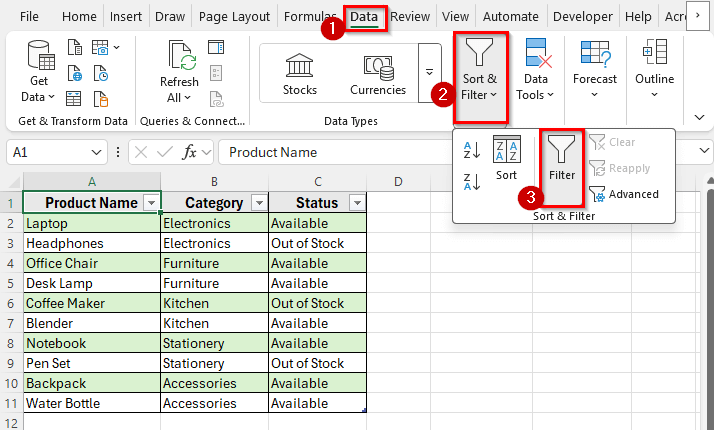
Task: Open the ribbon display options chevron
Action: 699,117
